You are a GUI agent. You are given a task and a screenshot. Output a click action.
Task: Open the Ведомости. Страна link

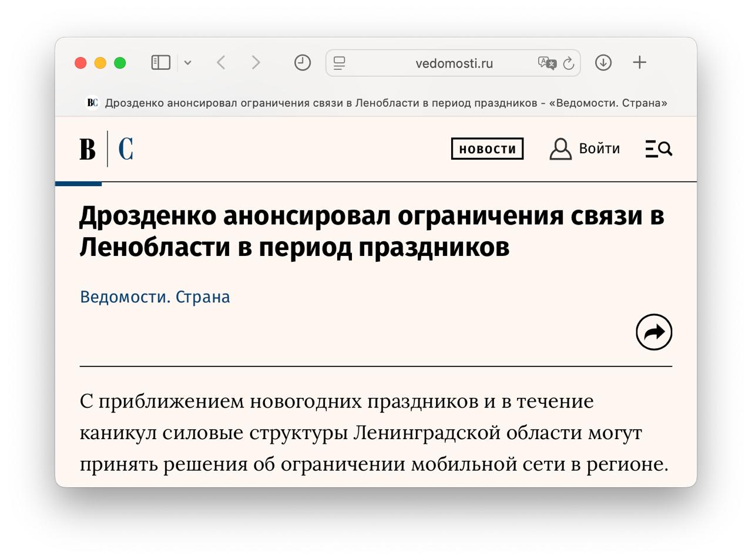click(x=155, y=296)
